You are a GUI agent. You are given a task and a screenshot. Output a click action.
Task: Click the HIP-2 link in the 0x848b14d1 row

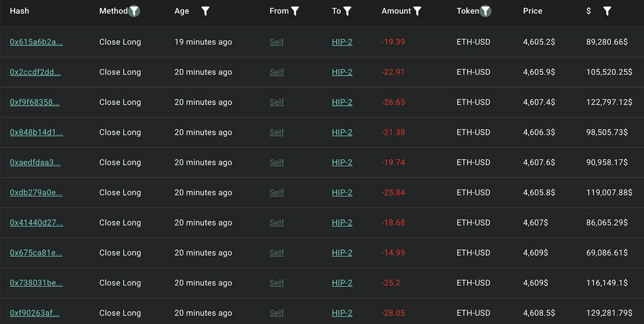(x=342, y=132)
